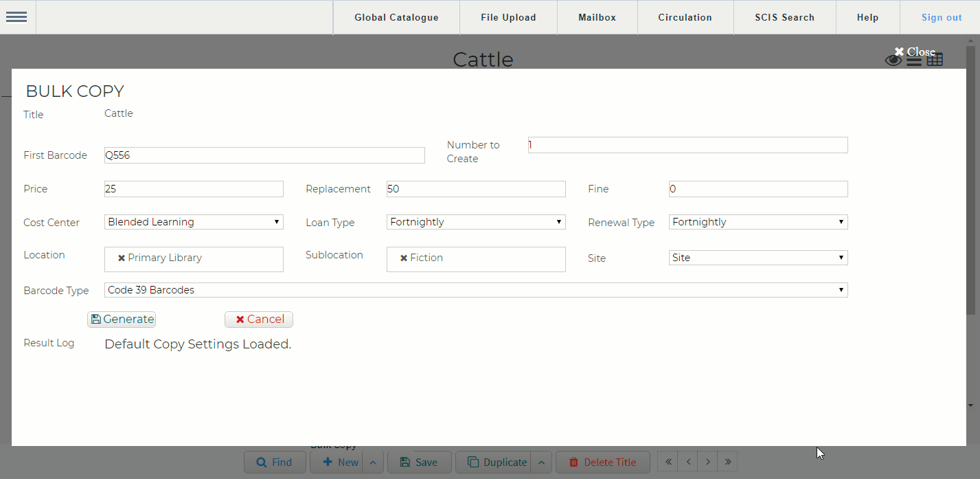Go to next record arrow
This screenshot has height=479, width=980.
coord(708,462)
